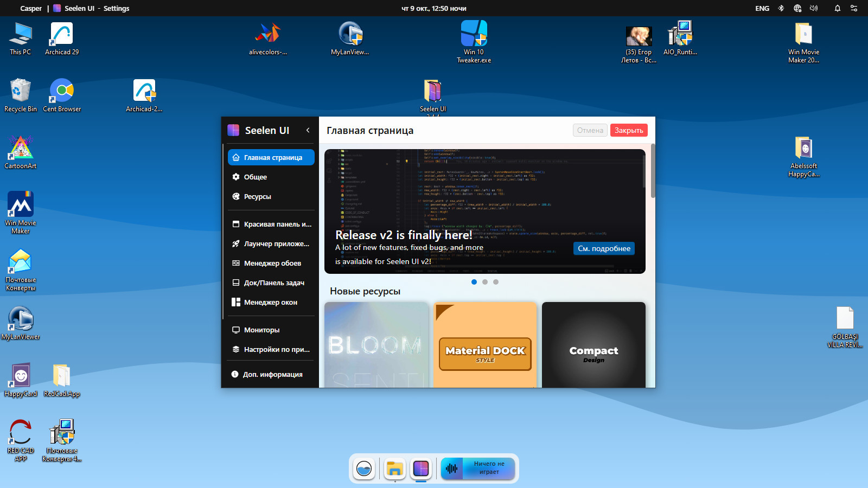
Task: Select the Archicad-2... installer desktop icon
Action: coord(144,95)
